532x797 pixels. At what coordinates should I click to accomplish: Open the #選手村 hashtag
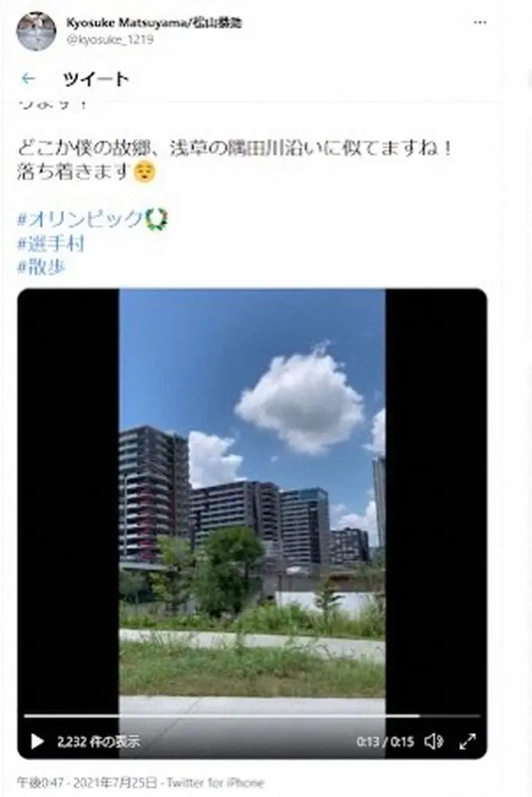pos(51,243)
